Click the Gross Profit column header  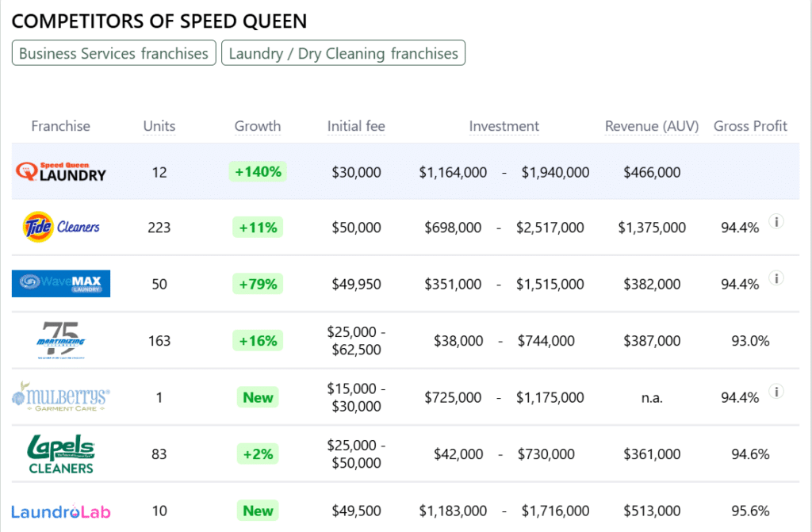click(750, 126)
